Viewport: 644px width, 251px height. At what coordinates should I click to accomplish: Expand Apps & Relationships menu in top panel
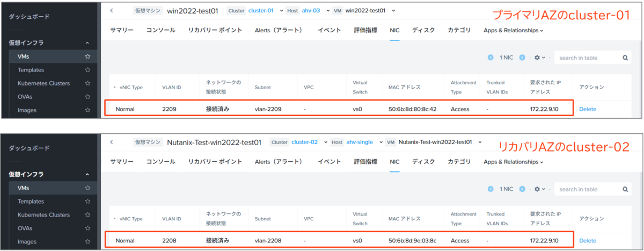pos(513,31)
